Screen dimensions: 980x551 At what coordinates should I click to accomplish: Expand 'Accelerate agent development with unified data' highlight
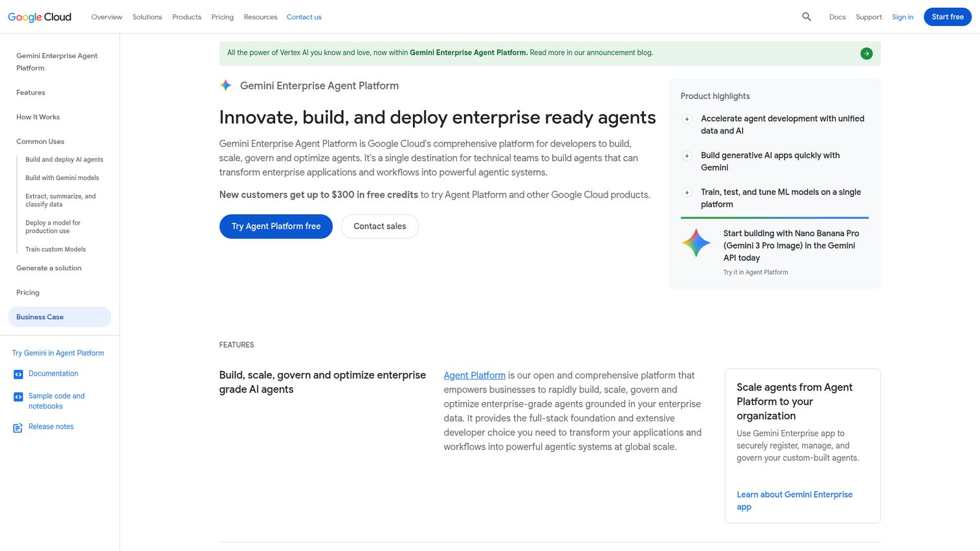(687, 118)
